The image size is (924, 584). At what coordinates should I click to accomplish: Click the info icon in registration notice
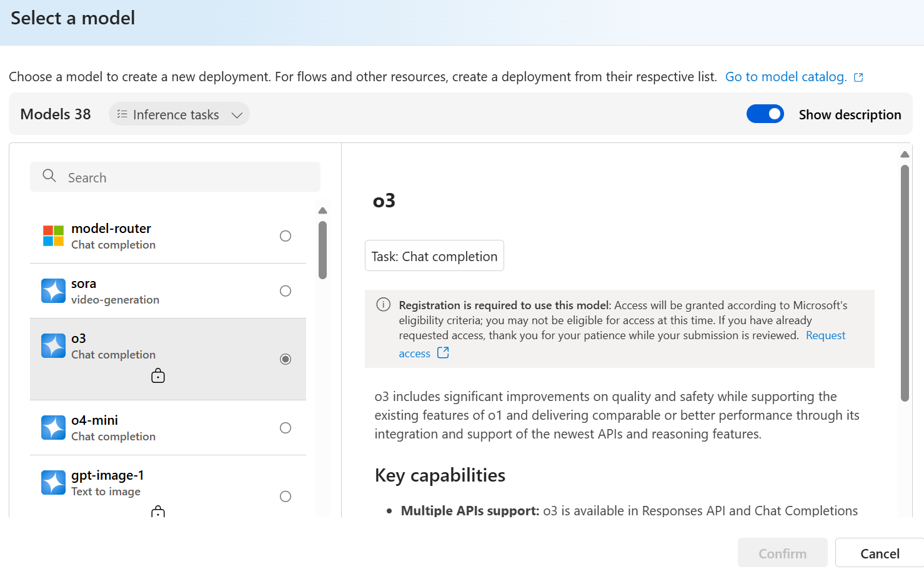(383, 305)
